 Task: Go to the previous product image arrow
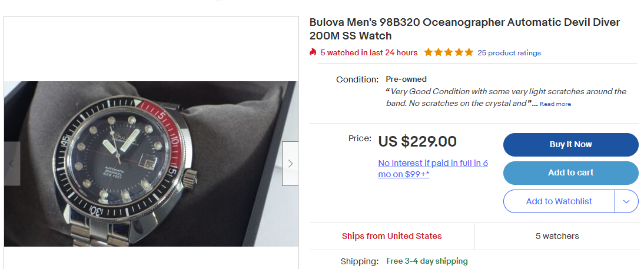coord(12,164)
